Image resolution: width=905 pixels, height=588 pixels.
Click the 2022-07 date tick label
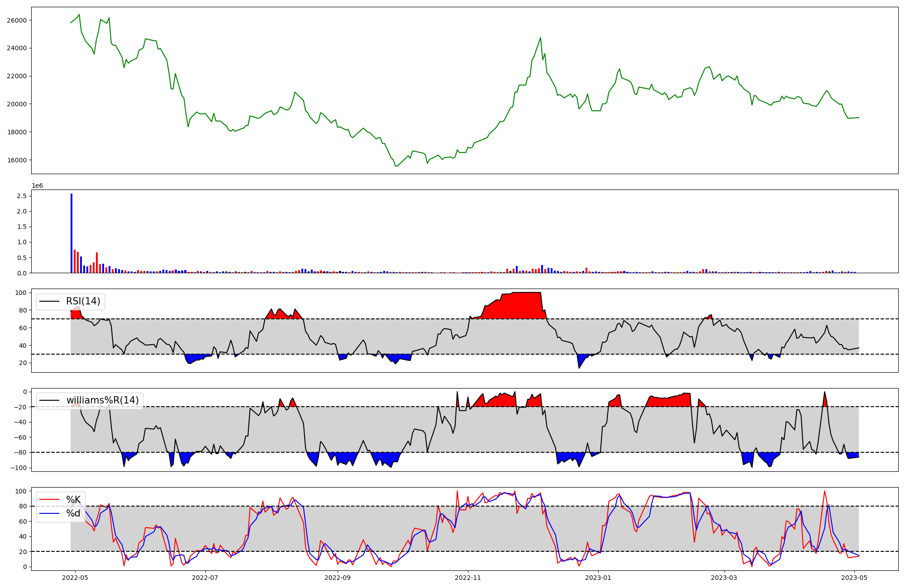point(205,578)
